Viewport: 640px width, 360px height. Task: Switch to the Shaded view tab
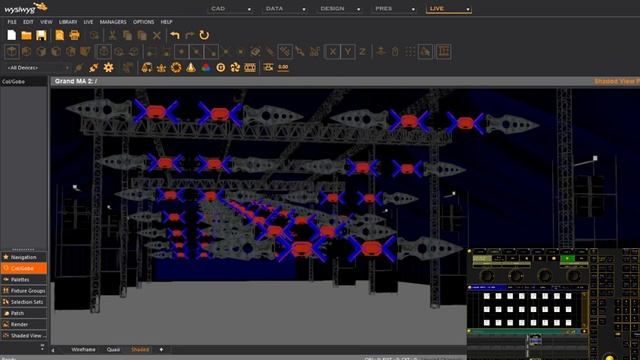(x=140, y=349)
